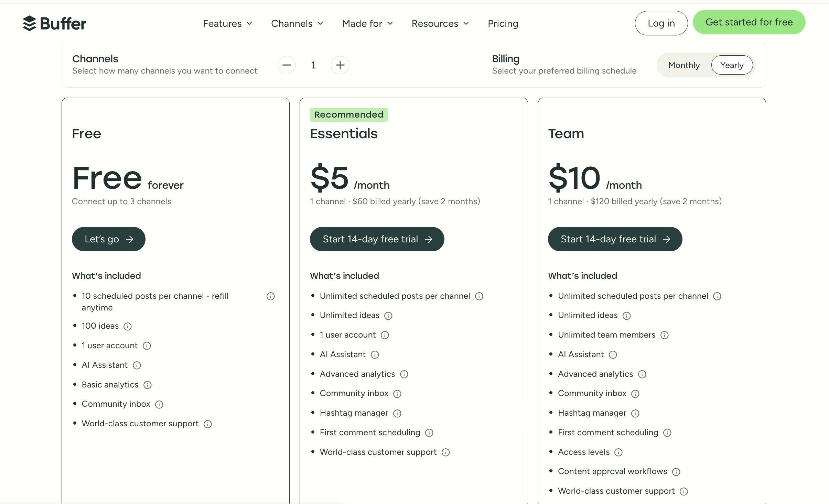Open info for 10 scheduled posts in Free plan
The height and width of the screenshot is (504, 829).
[x=271, y=296]
